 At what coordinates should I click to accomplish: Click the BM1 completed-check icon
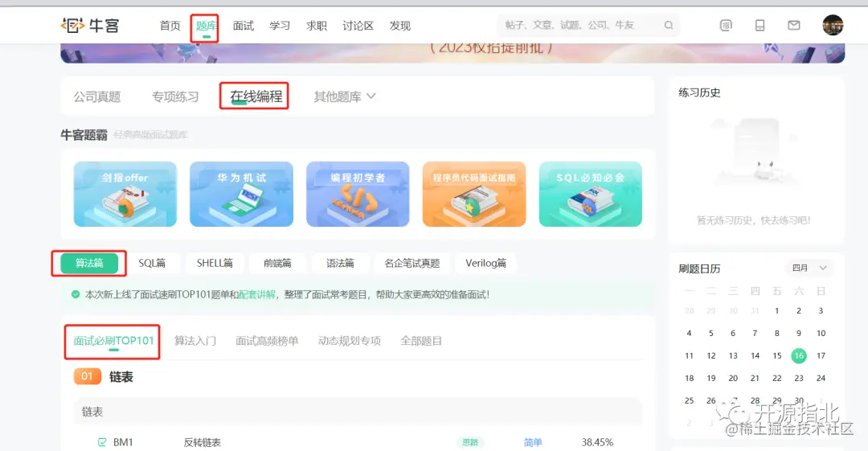coord(102,442)
